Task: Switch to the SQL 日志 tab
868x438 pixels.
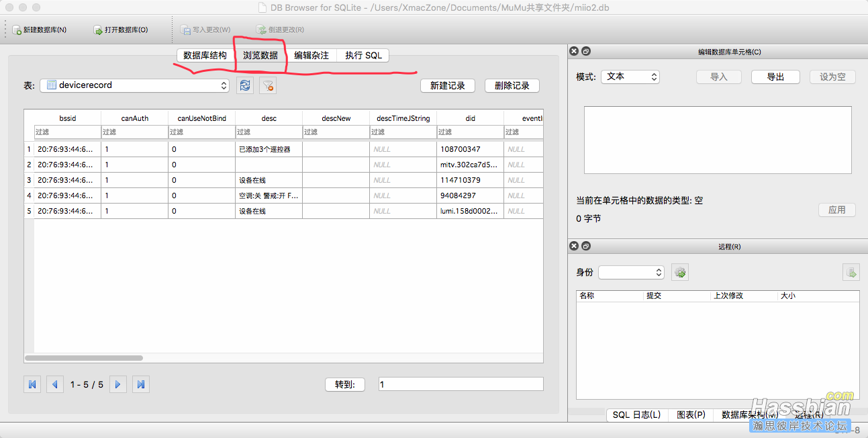Action: [x=636, y=414]
